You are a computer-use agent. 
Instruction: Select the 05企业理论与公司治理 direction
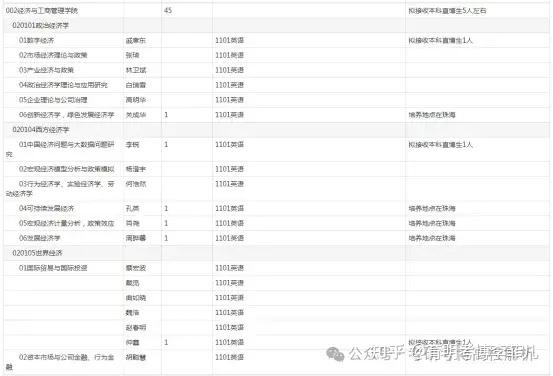point(53,100)
